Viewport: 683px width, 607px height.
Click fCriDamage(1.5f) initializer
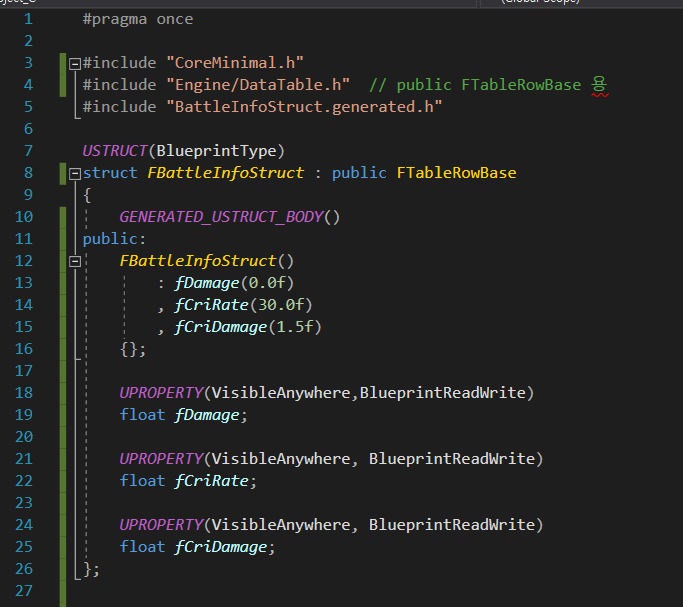248,327
